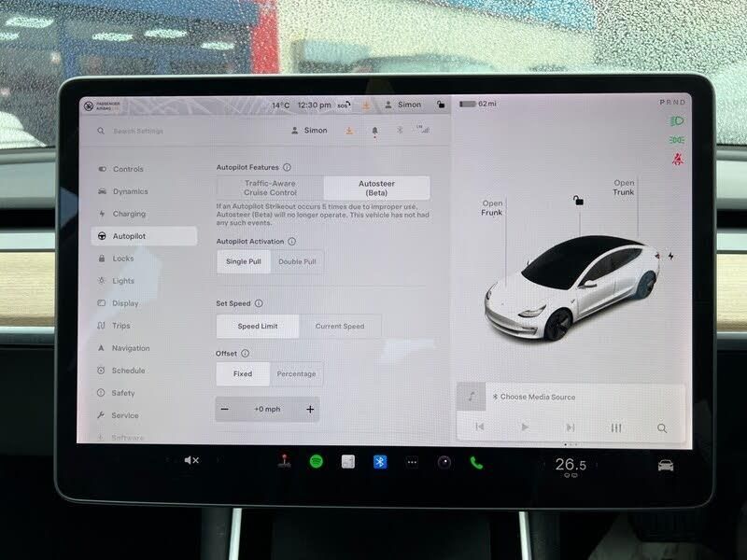Open Schedule settings section

tap(144, 370)
